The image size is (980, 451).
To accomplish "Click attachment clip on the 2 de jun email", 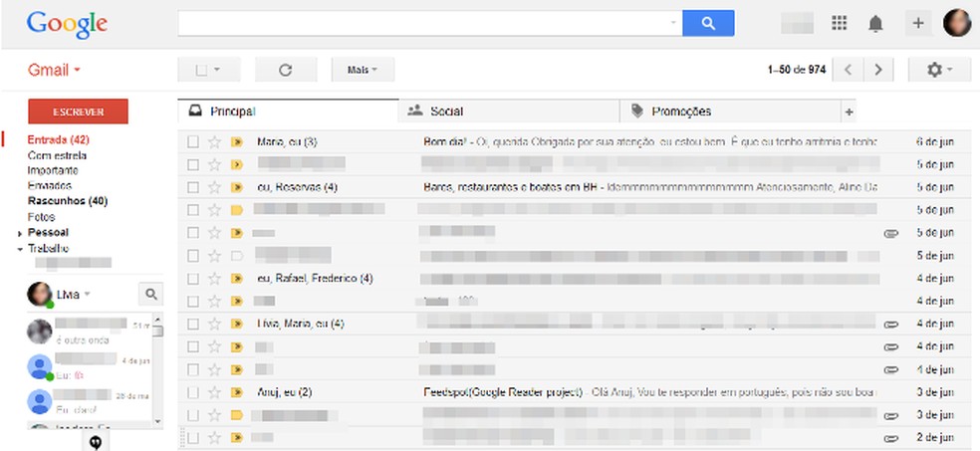I will (890, 438).
